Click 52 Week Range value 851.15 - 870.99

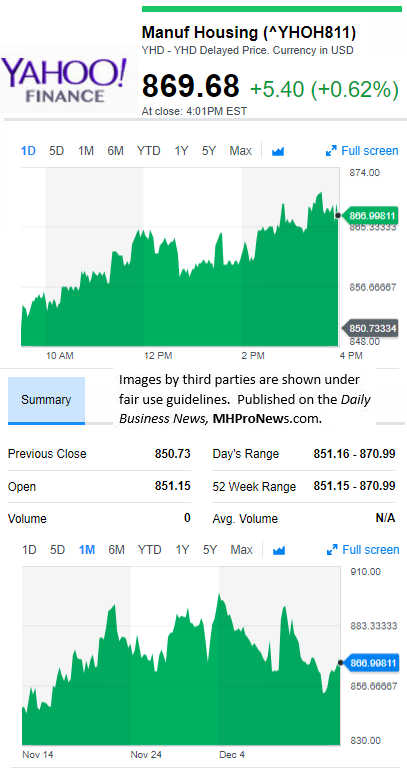(x=354, y=486)
